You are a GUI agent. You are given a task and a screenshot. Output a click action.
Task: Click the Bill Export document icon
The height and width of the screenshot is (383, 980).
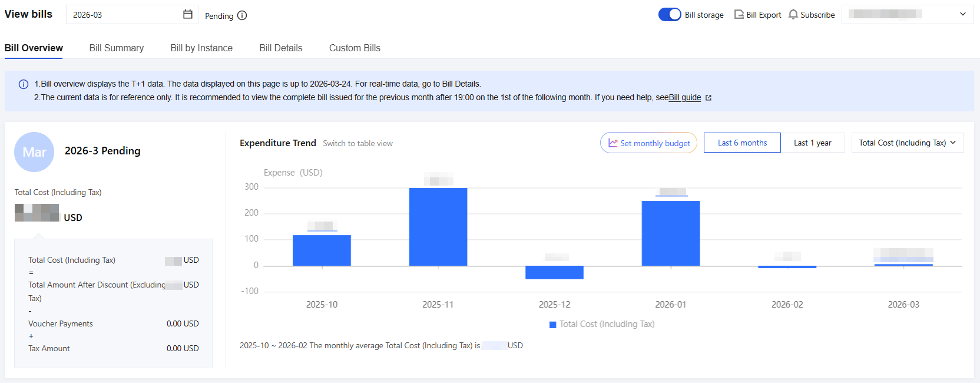(x=739, y=14)
